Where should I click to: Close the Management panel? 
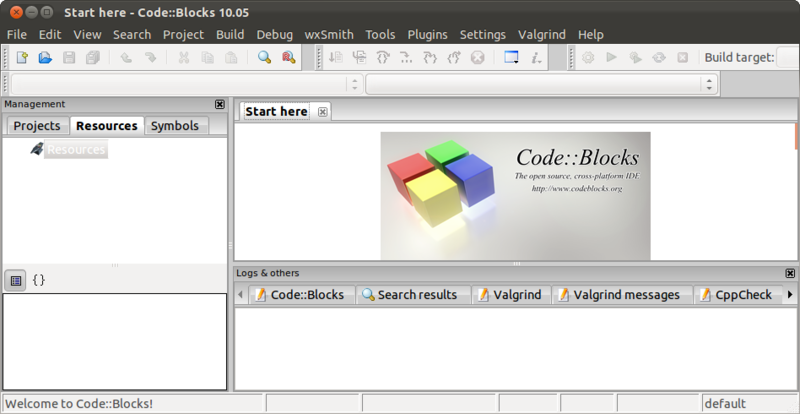click(x=220, y=104)
